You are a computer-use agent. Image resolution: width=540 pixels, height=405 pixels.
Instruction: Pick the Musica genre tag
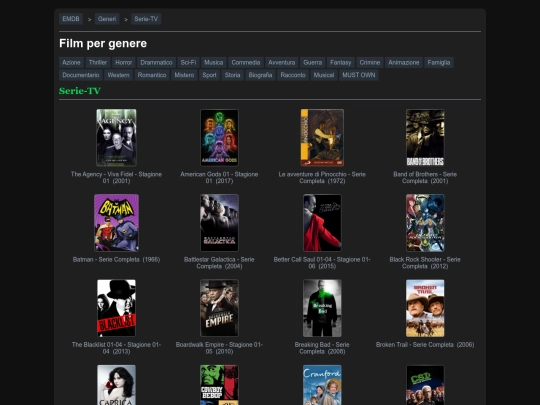214,63
